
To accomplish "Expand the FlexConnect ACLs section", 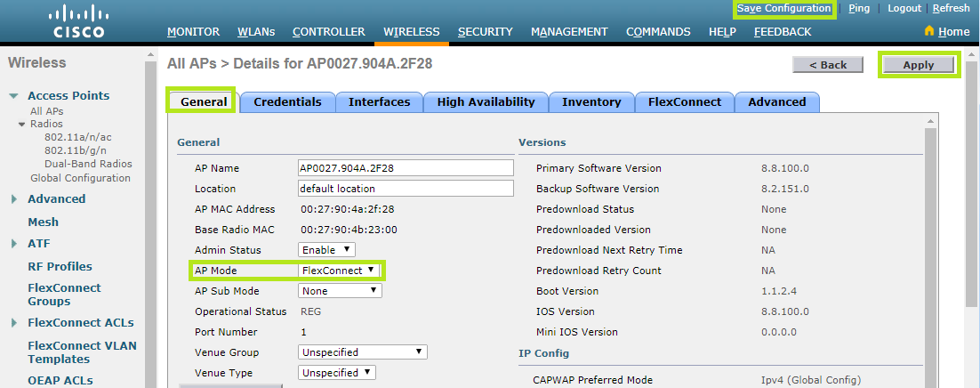I will (14, 323).
